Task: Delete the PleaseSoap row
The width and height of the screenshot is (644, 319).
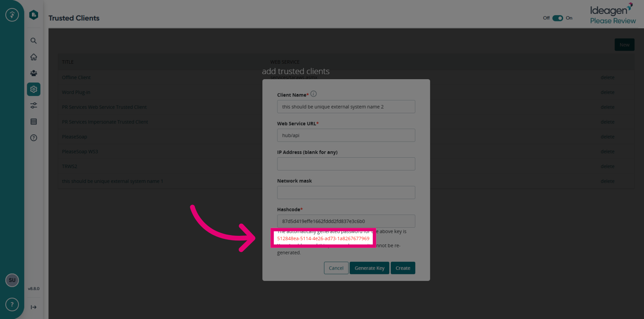Action: click(x=607, y=137)
